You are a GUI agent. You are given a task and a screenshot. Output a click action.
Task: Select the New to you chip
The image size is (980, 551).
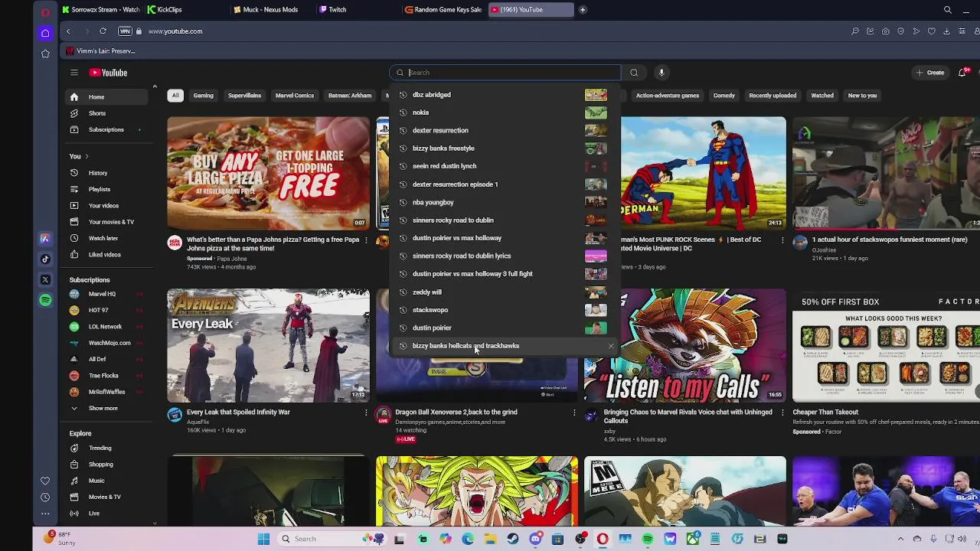point(862,96)
